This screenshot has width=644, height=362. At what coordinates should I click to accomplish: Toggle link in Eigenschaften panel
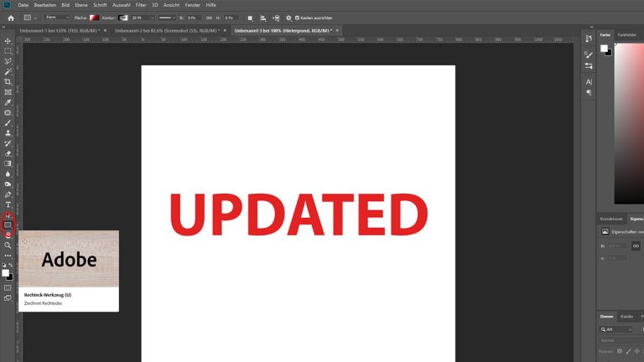point(636,246)
